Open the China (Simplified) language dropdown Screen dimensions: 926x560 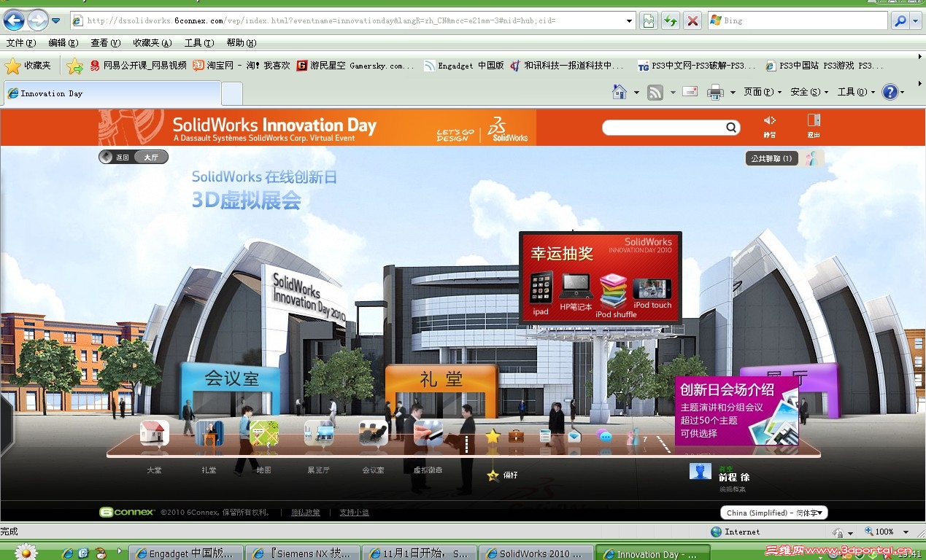(x=774, y=513)
